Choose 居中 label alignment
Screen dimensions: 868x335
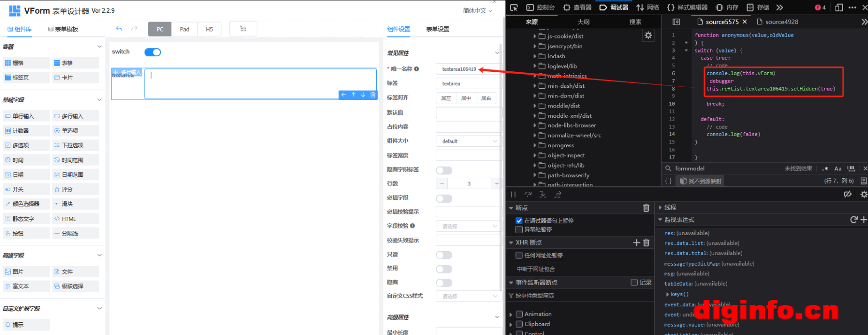tap(466, 98)
